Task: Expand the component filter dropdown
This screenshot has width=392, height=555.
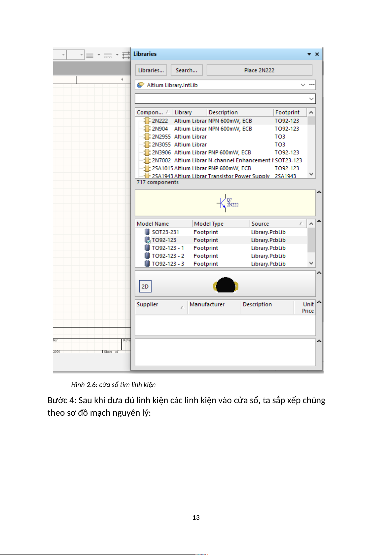Action: click(311, 99)
